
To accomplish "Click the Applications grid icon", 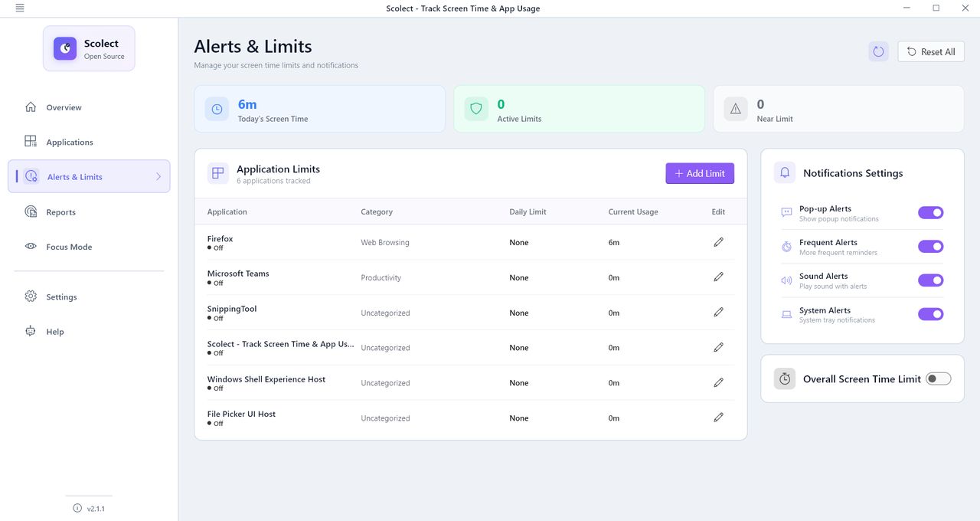I will tap(31, 142).
